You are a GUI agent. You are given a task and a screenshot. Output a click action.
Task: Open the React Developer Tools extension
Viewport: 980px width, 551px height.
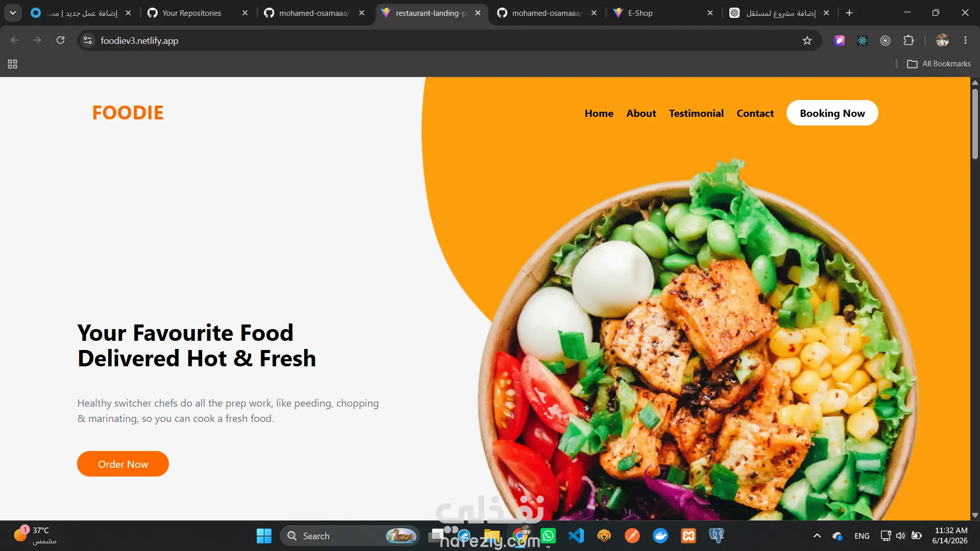pos(863,40)
